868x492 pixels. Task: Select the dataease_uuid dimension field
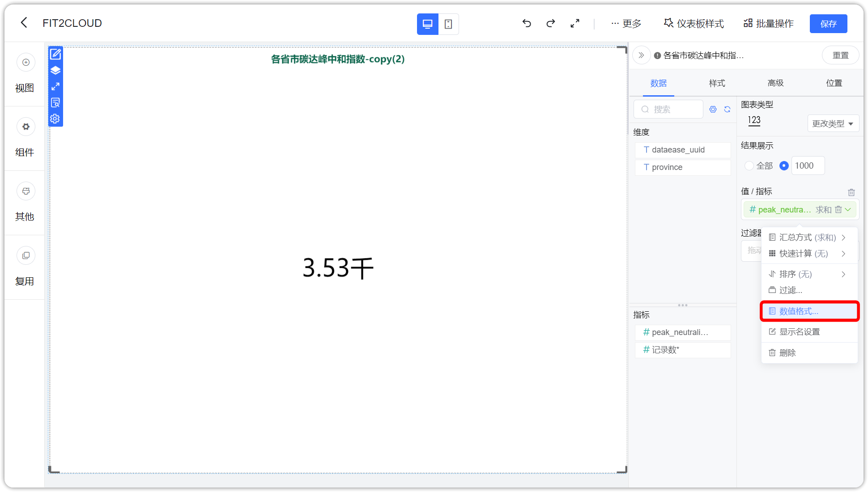point(683,150)
